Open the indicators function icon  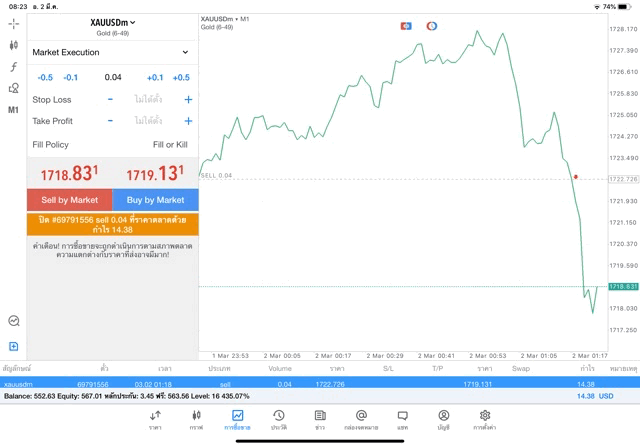(x=13, y=67)
